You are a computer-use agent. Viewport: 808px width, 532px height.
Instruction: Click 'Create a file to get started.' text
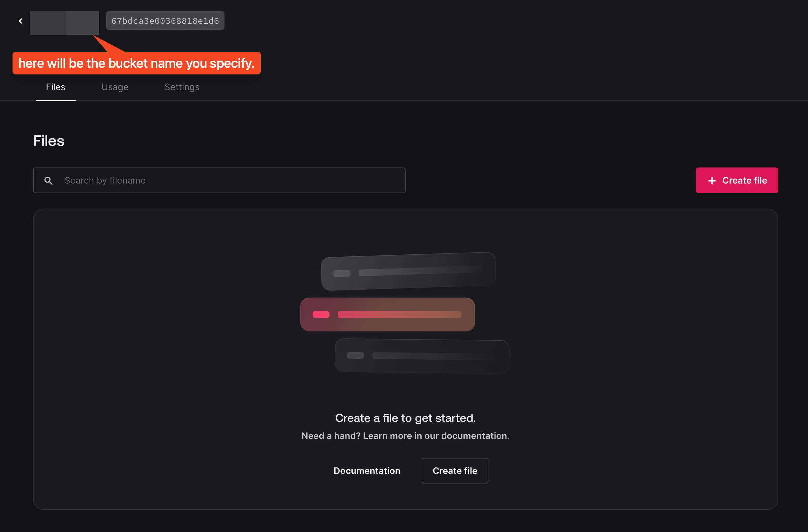[x=405, y=418]
